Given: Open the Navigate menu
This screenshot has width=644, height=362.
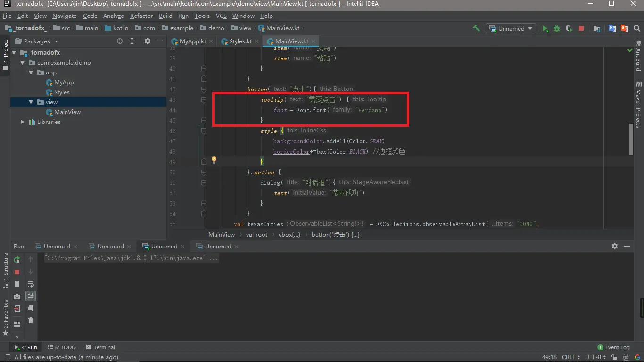Looking at the screenshot, I should click(x=65, y=16).
